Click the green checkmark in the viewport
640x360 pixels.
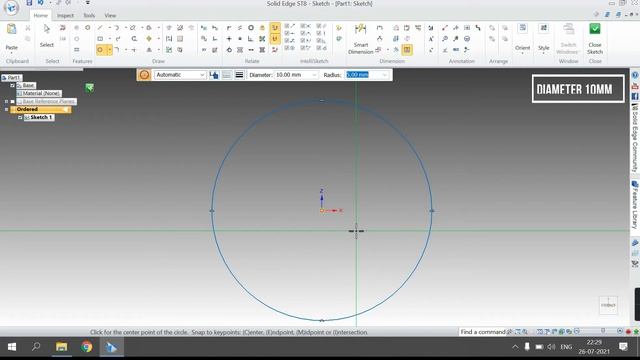click(89, 87)
